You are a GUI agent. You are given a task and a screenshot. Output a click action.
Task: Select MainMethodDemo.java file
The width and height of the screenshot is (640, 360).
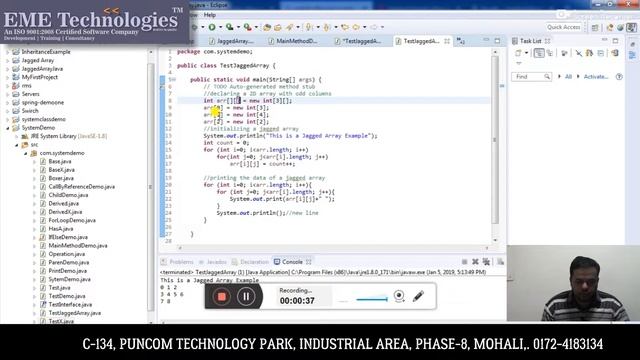pos(78,246)
